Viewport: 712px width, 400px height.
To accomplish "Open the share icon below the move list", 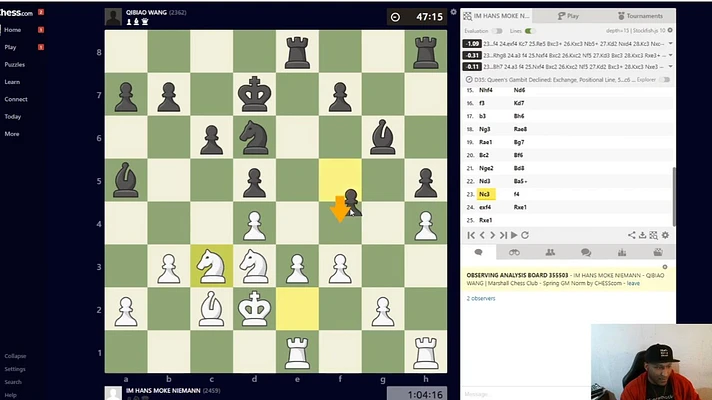I will coord(632,235).
